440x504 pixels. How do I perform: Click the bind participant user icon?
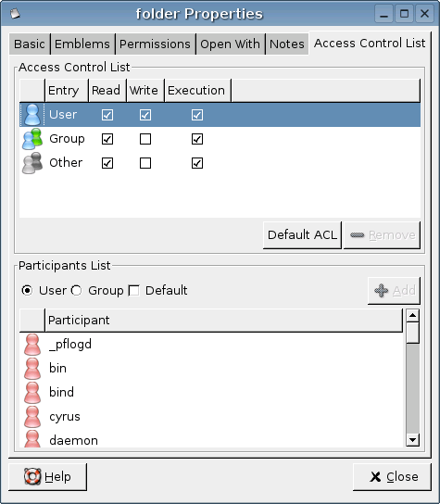[32, 393]
